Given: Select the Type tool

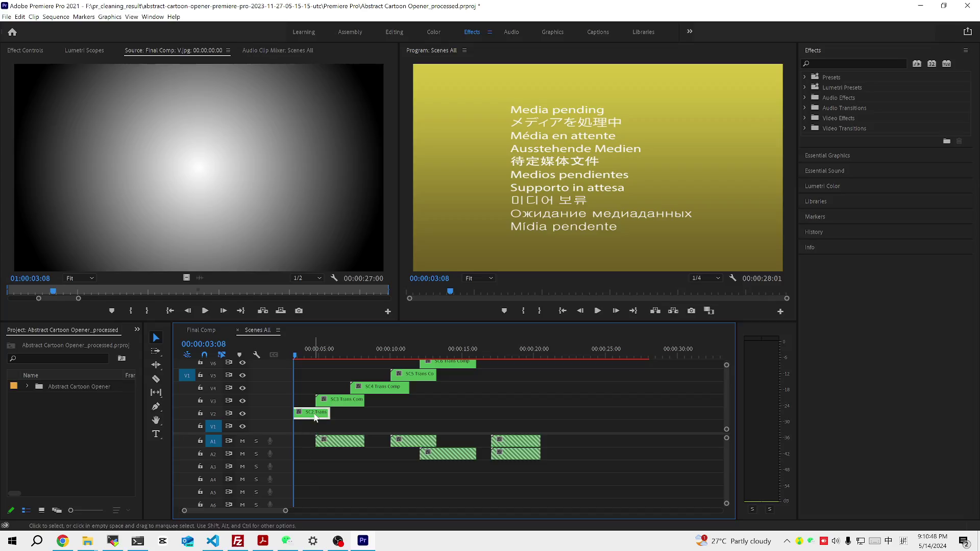Looking at the screenshot, I should [x=156, y=434].
